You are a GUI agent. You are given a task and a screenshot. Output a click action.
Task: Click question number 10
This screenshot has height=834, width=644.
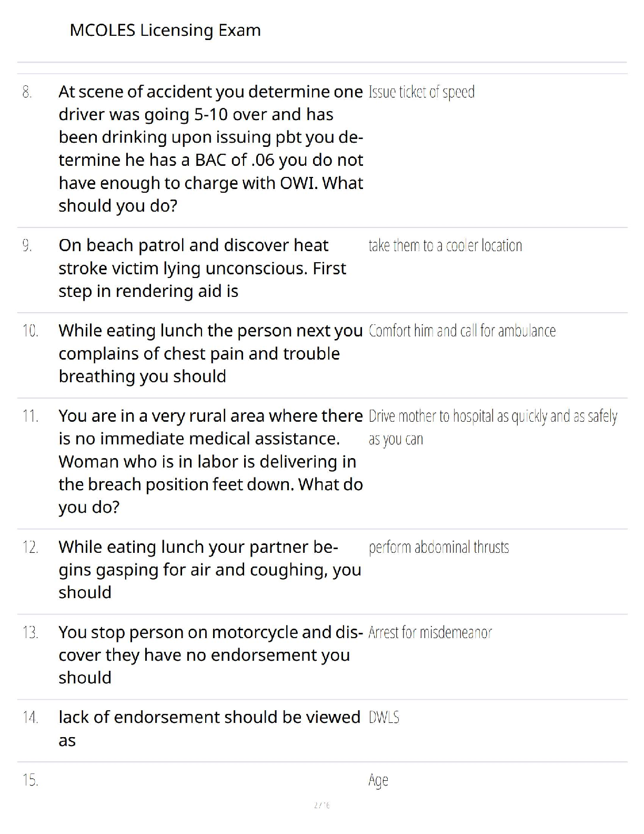(x=30, y=331)
